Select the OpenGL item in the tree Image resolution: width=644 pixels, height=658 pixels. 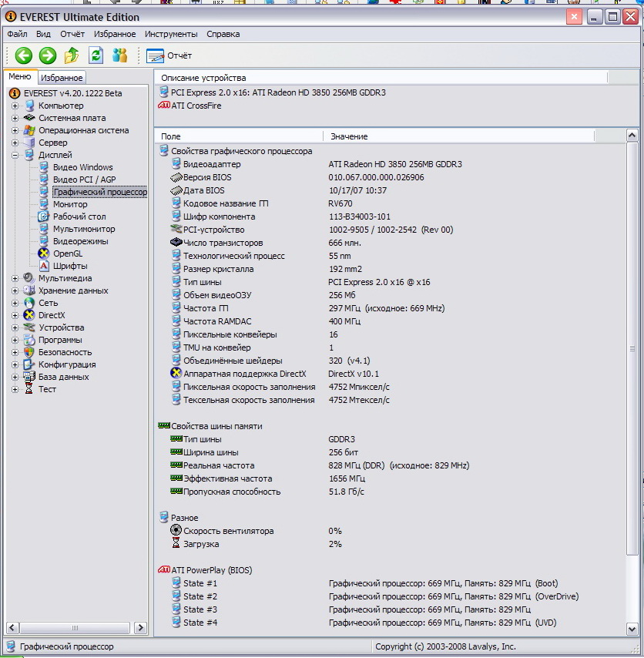(67, 253)
